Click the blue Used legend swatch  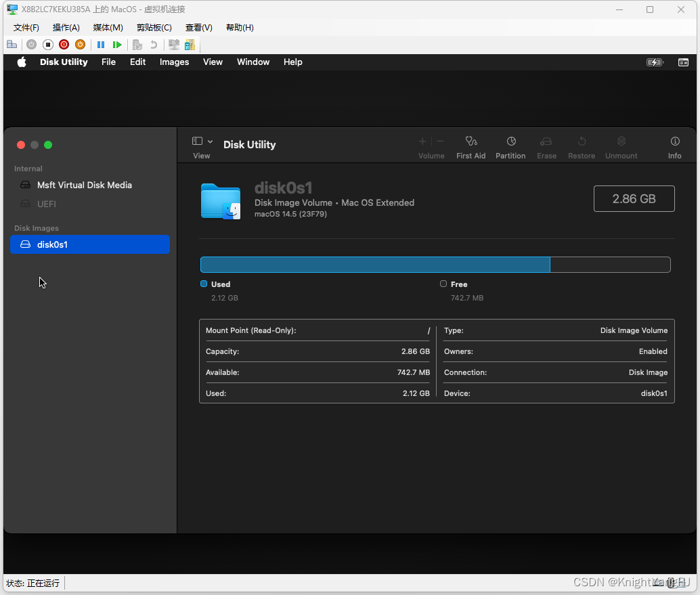click(x=204, y=284)
